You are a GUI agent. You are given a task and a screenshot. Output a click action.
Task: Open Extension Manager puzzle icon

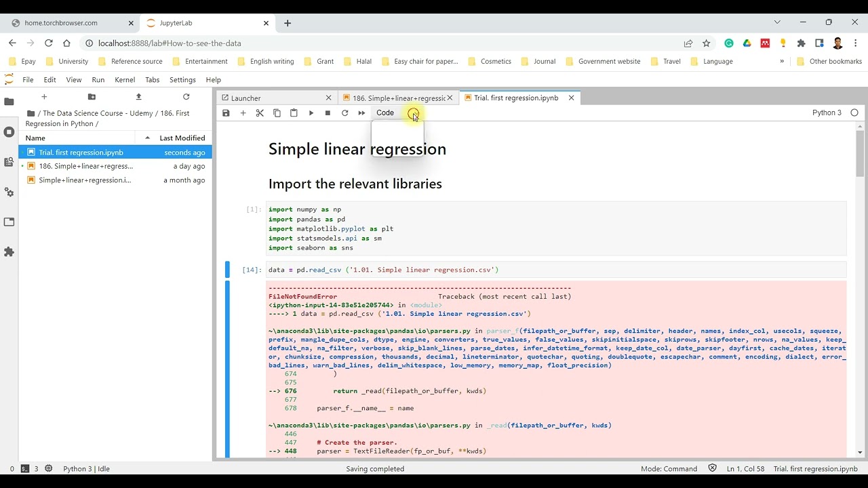[9, 251]
